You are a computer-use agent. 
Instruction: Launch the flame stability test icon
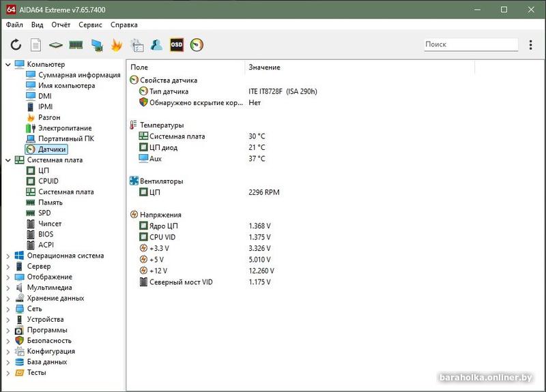click(x=116, y=45)
